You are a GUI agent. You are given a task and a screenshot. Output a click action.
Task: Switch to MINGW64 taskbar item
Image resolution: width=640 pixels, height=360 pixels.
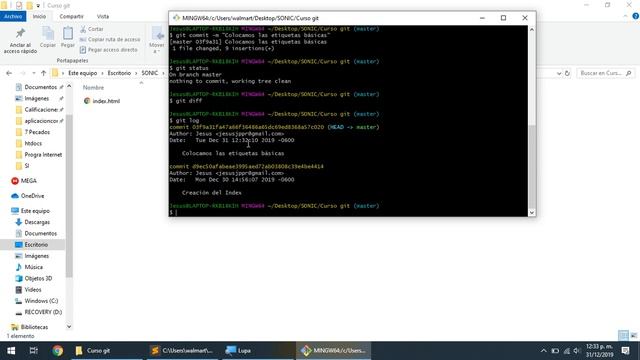(333, 351)
